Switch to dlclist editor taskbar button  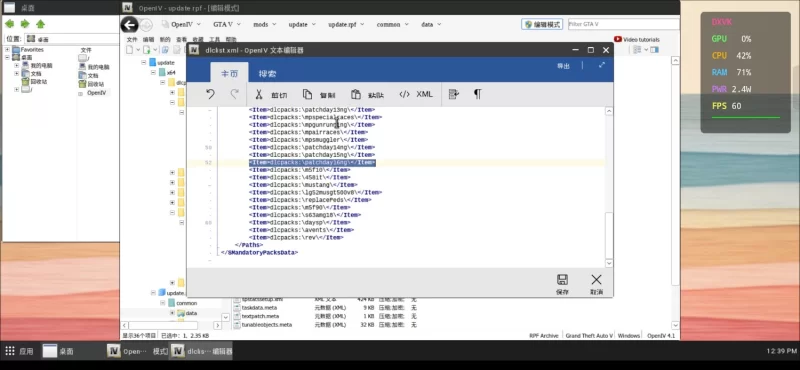[201, 351]
